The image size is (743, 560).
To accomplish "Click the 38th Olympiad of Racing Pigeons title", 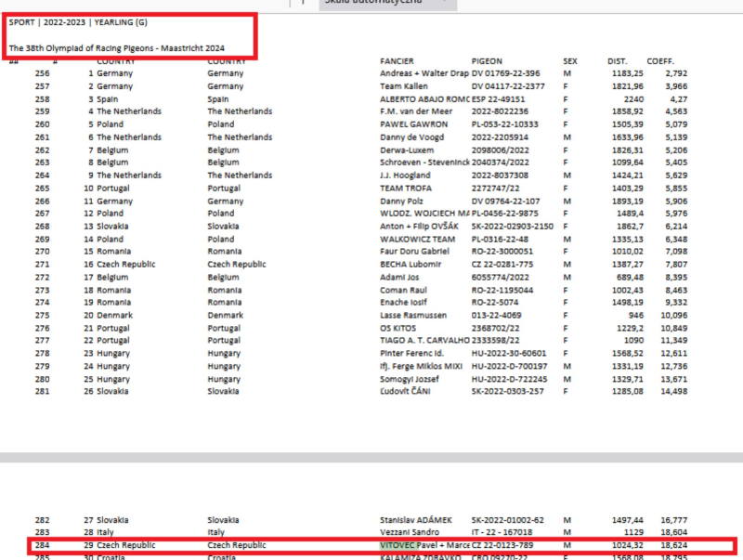I will [x=117, y=47].
